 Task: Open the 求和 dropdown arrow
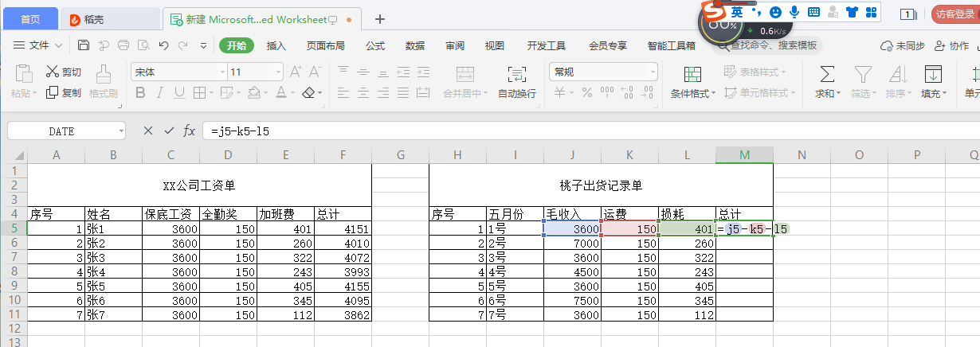[x=838, y=94]
